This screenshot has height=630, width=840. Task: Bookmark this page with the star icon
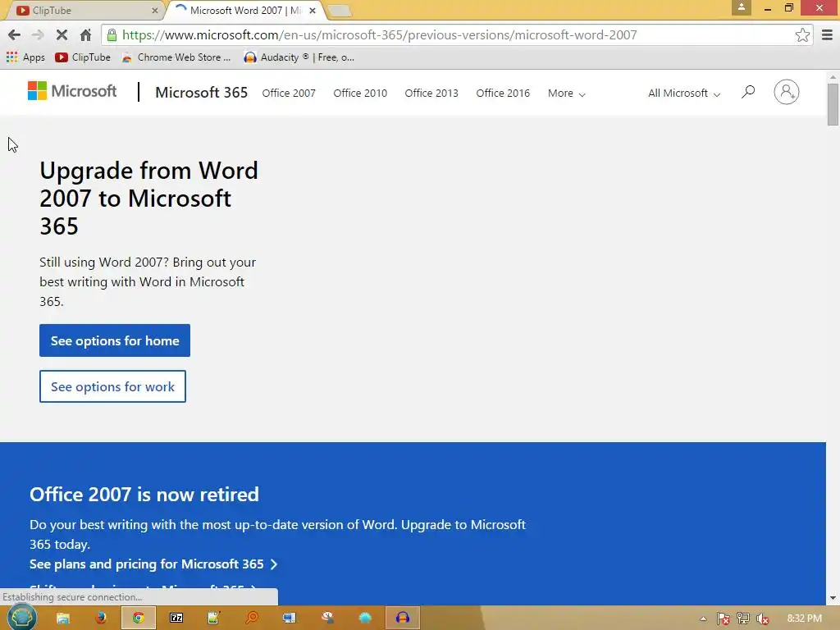tap(802, 35)
